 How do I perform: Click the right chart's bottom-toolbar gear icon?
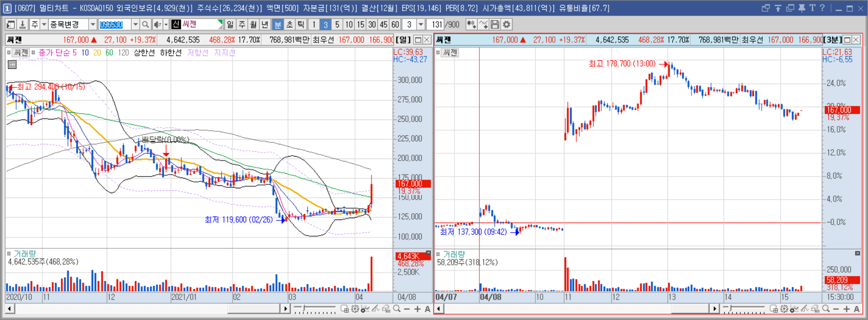[784, 309]
